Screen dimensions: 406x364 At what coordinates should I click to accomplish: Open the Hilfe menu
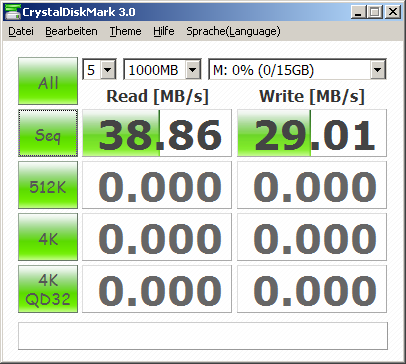pyautogui.click(x=164, y=31)
